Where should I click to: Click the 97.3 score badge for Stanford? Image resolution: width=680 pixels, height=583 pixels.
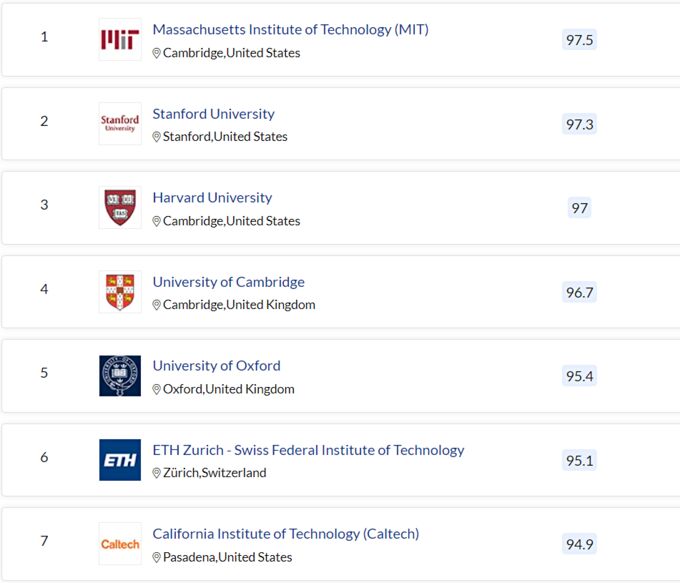[579, 124]
